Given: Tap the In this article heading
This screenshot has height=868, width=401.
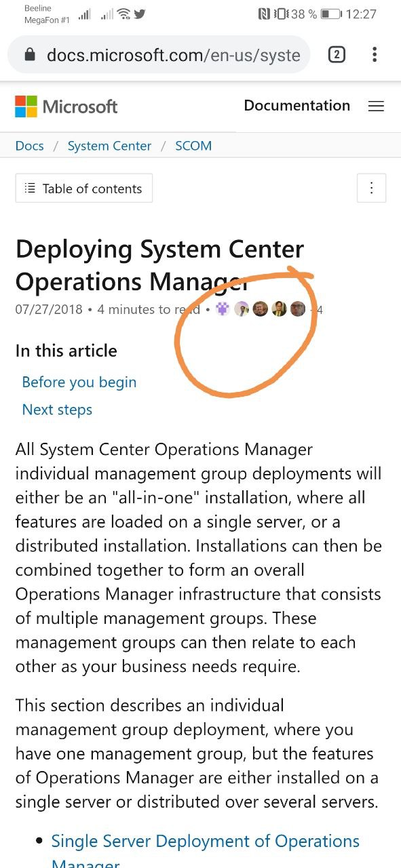Looking at the screenshot, I should pos(66,351).
